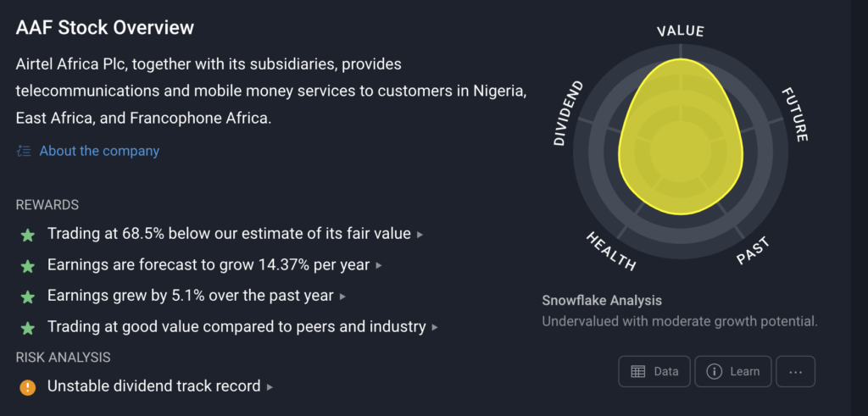
Task: Select the FUTURE axis label on snowflake
Action: [795, 114]
